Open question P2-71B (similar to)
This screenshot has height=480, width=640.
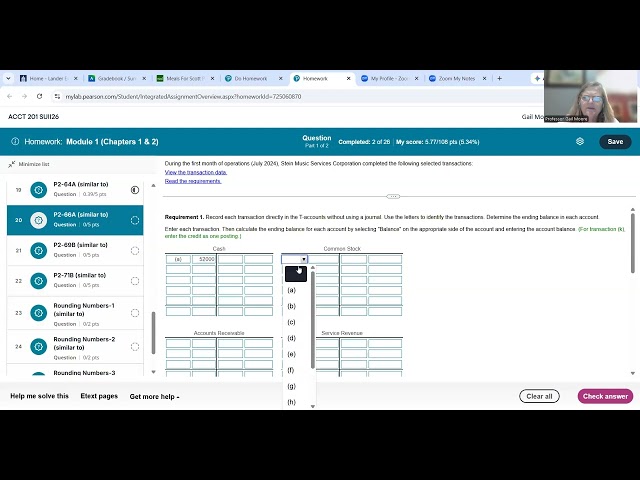coord(75,281)
